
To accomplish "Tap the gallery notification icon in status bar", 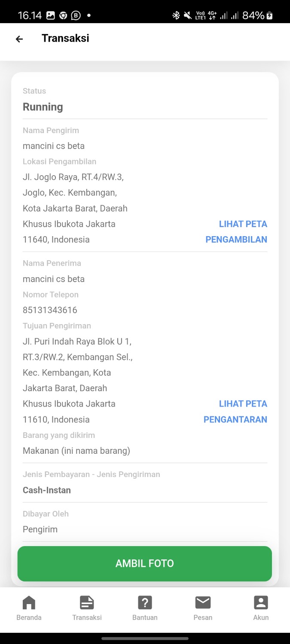I will (51, 15).
